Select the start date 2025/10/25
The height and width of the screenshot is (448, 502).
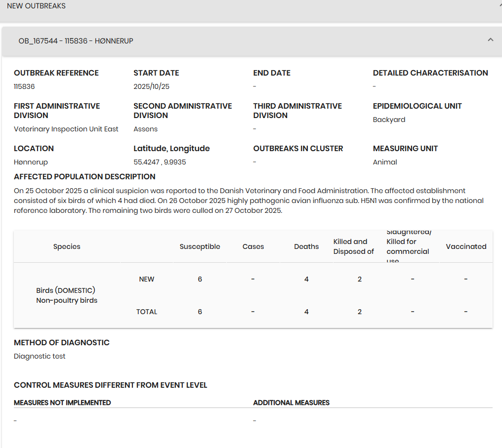[x=151, y=86]
